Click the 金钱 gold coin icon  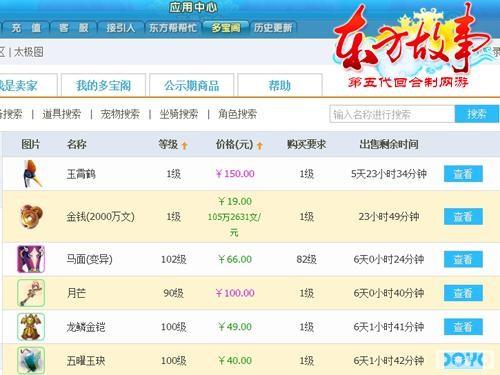pos(31,217)
